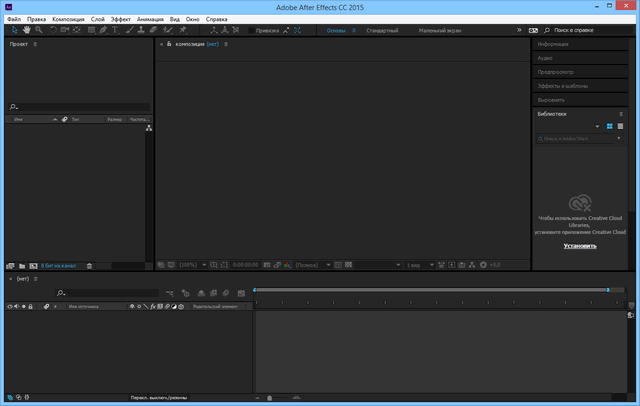Toggle the video eye column in the timeline

[10, 306]
